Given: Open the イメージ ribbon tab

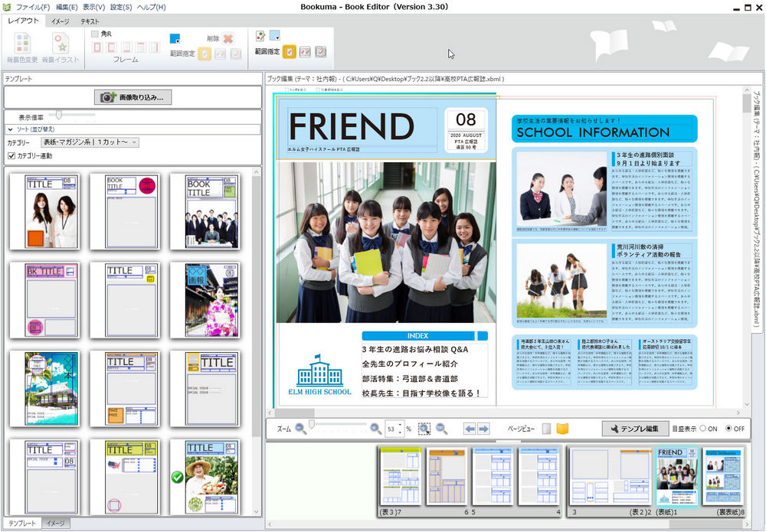Looking at the screenshot, I should coord(61,21).
